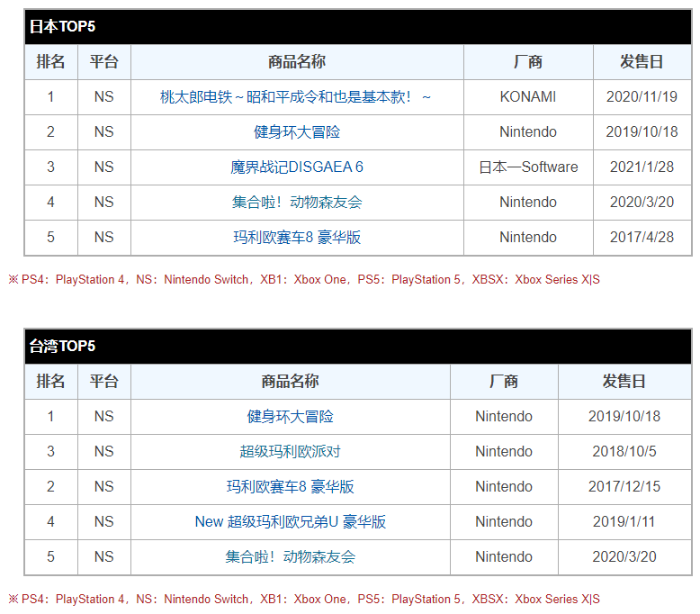Click 厂商 header in 日本TOP5 table
The image size is (700, 614).
pos(528,61)
